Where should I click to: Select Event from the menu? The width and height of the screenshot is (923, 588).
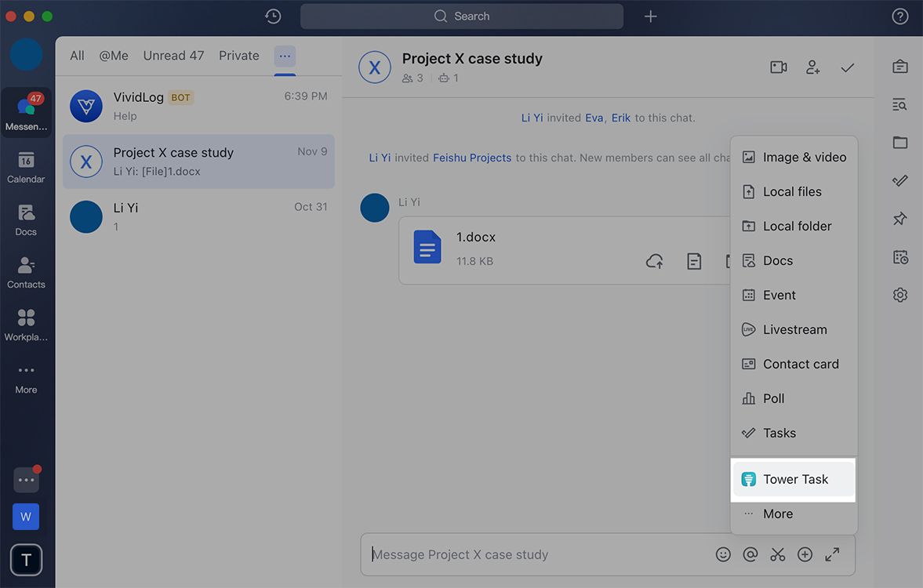click(794, 295)
